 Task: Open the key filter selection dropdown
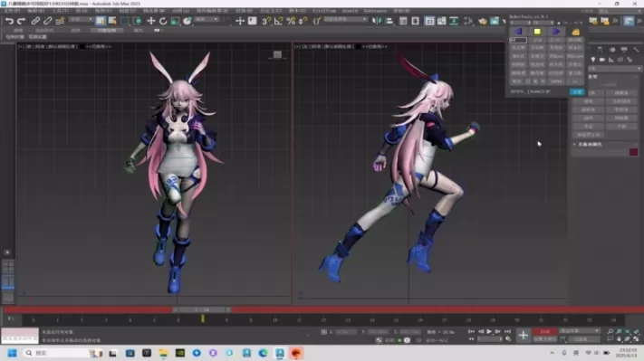point(579,331)
